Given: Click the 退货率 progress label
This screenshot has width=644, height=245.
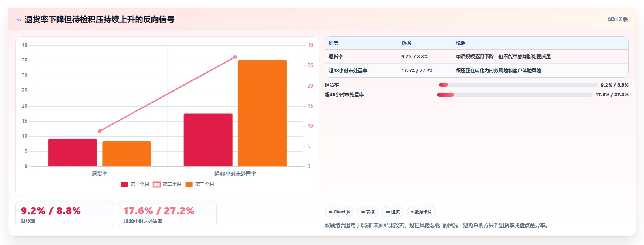Looking at the screenshot, I should (x=332, y=85).
